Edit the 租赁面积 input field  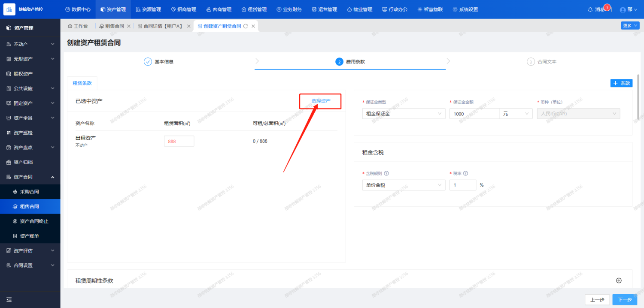coord(179,141)
